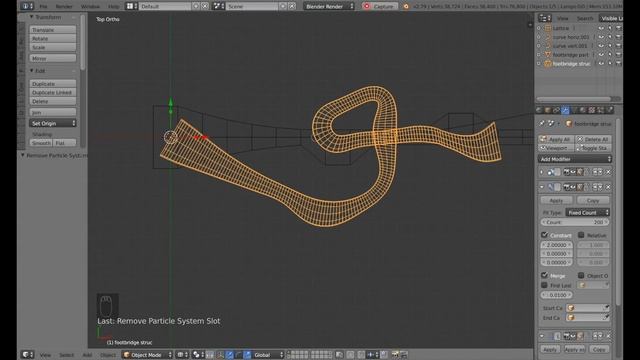The width and height of the screenshot is (640, 360).
Task: Click the move-up arrow on Array modifier
Action: [596, 187]
